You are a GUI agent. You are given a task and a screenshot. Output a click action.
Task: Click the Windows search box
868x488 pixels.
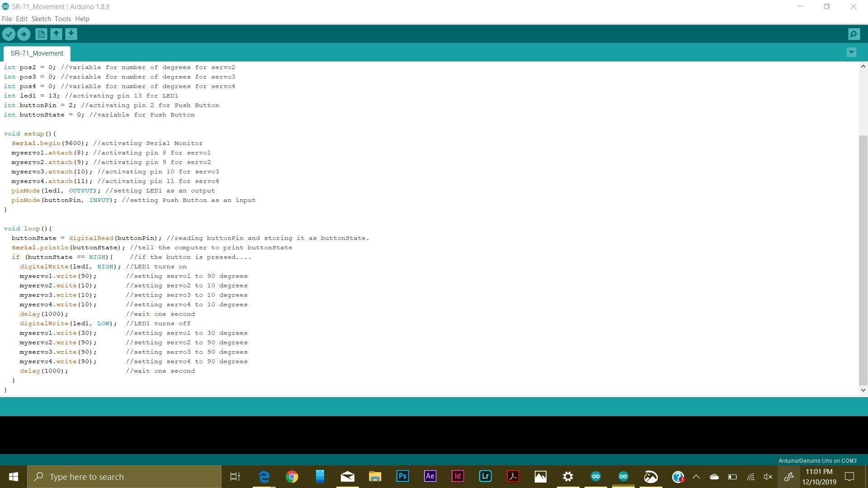(x=124, y=477)
